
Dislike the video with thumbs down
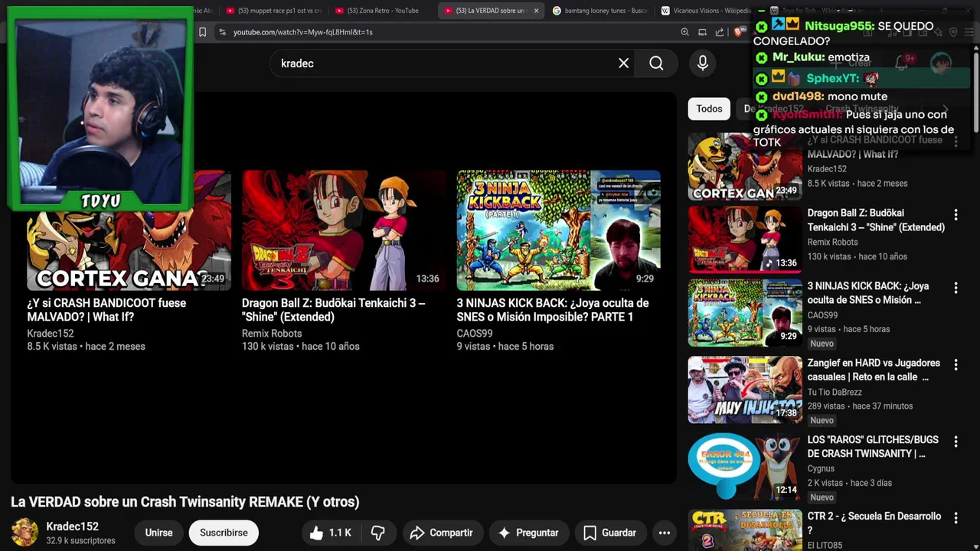378,533
